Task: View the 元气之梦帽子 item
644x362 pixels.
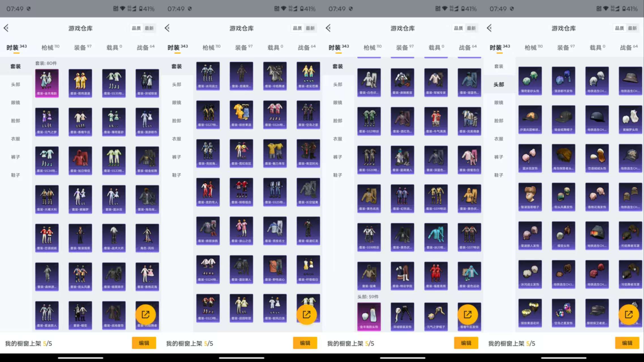Action: click(436, 316)
